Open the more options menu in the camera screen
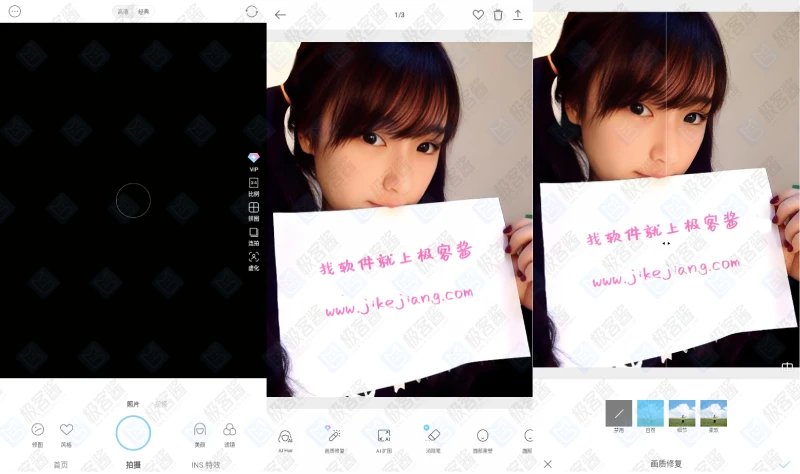This screenshot has width=800, height=474. click(x=15, y=11)
